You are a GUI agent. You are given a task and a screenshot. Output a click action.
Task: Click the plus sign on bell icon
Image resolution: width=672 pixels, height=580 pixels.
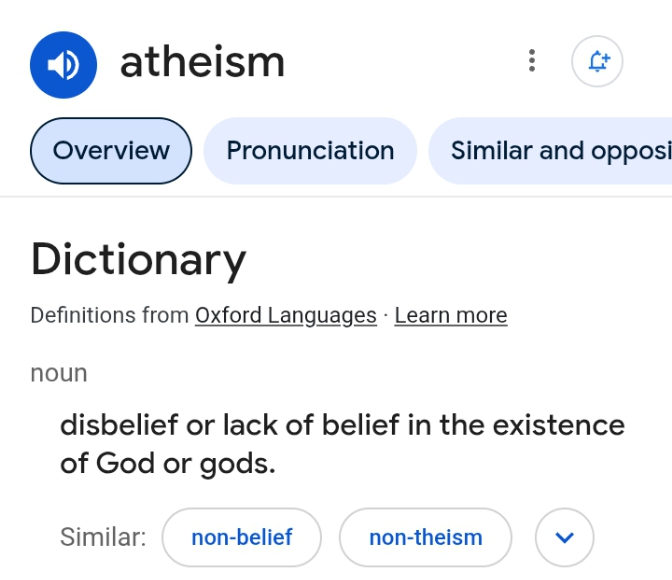(x=606, y=57)
